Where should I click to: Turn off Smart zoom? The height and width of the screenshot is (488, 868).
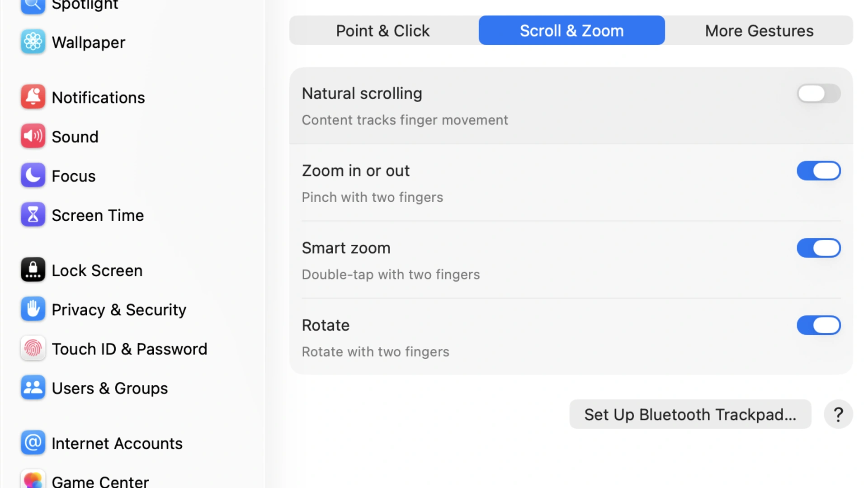[x=819, y=248]
